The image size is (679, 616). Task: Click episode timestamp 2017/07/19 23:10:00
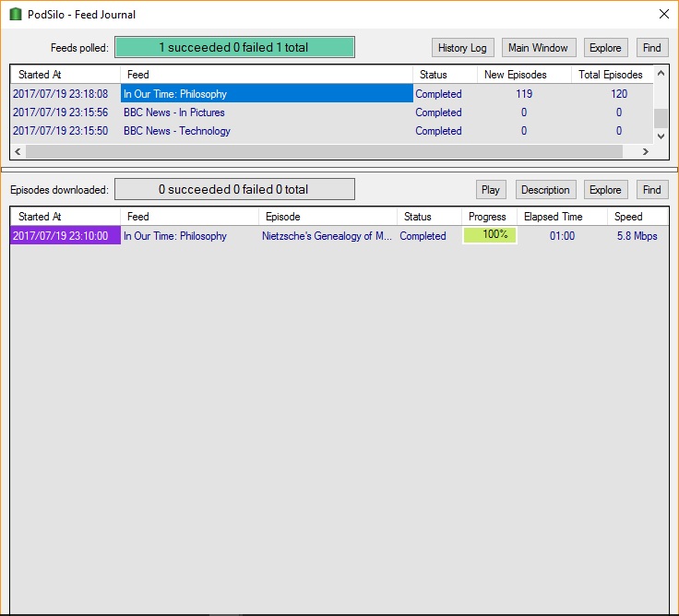[65, 235]
